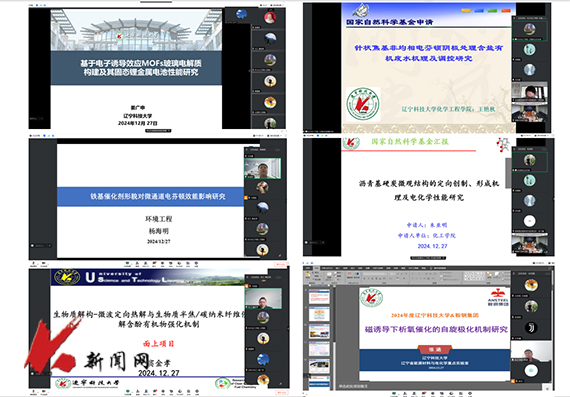Screen dimensions: 570x397
Task: Open the chat icon in toolbar above biomass slide
Action: pos(154,263)
